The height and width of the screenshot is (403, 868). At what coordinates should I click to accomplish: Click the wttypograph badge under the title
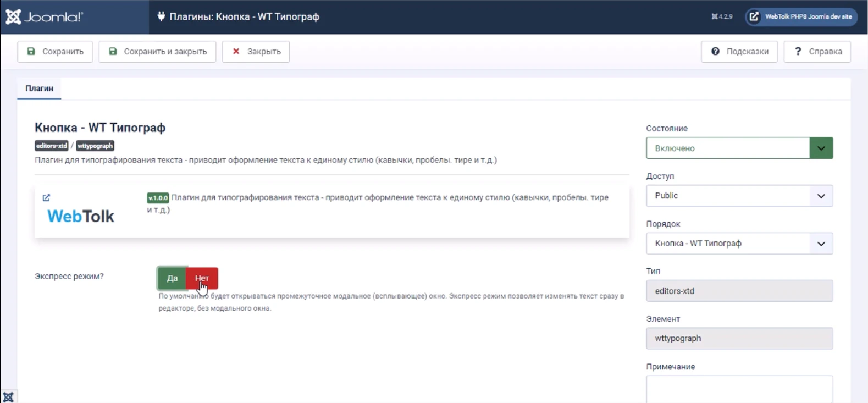tap(95, 146)
